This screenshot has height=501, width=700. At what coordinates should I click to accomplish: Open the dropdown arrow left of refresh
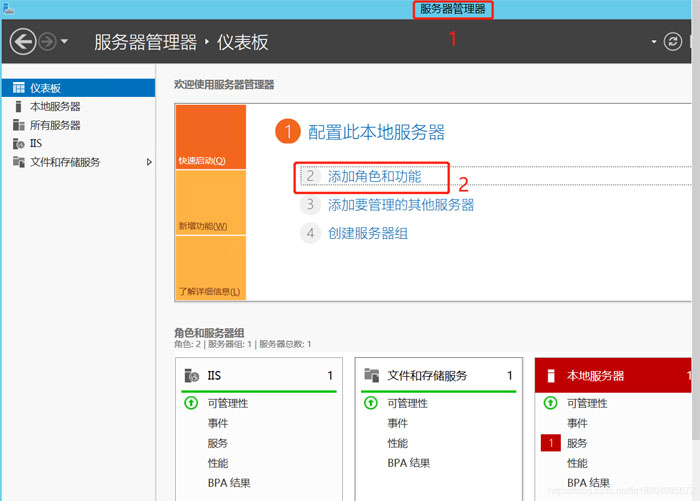pyautogui.click(x=654, y=42)
